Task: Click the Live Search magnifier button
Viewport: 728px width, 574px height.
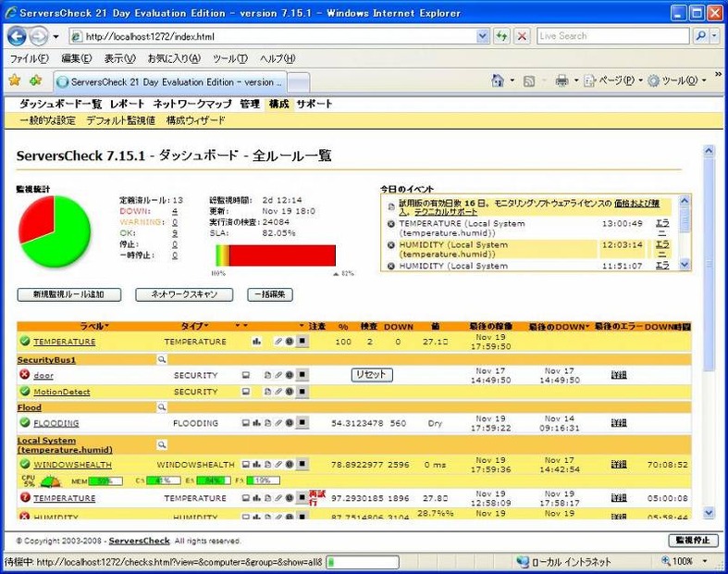Action: tap(700, 36)
